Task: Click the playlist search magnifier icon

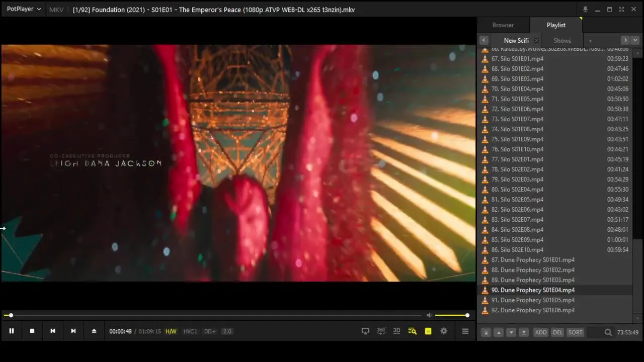Action: (608, 332)
